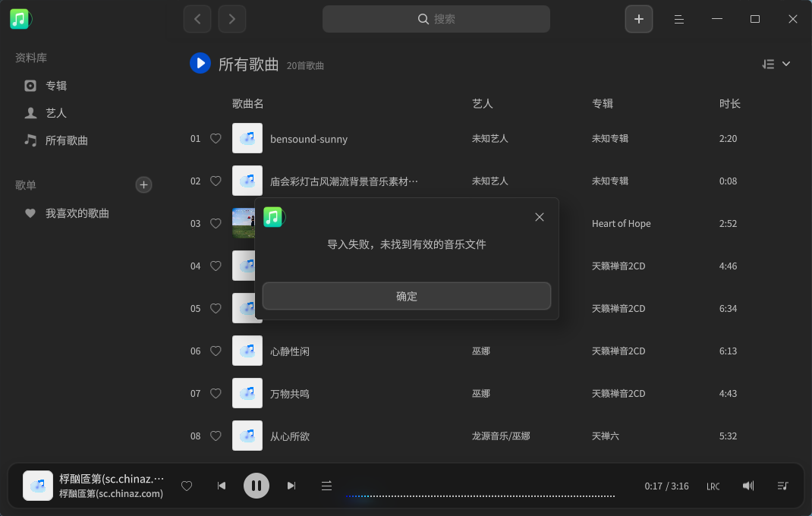
Task: Open the sort order dropdown
Action: [x=776, y=64]
